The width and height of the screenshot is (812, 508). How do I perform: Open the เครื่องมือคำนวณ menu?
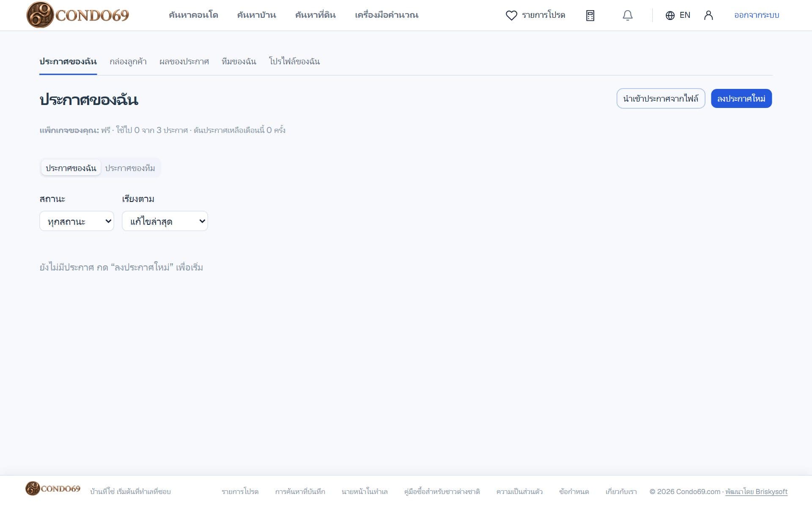(x=387, y=15)
